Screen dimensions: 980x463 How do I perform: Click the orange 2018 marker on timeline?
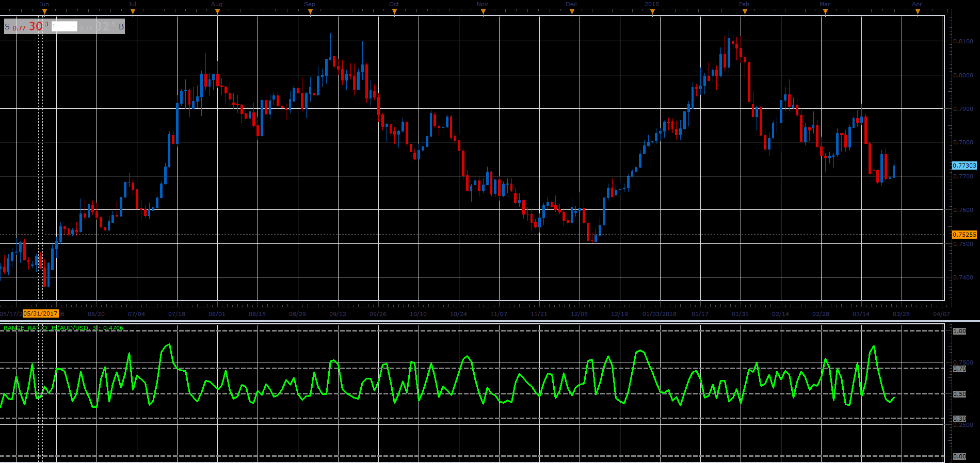(652, 11)
